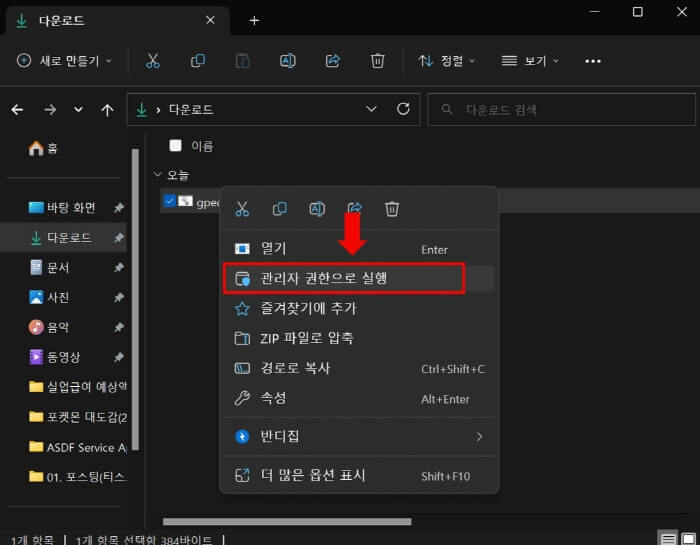Viewport: 700px width, 545px height.
Task: Open the 포켓몬 대도감 folder in sidebar
Action: pos(78,417)
